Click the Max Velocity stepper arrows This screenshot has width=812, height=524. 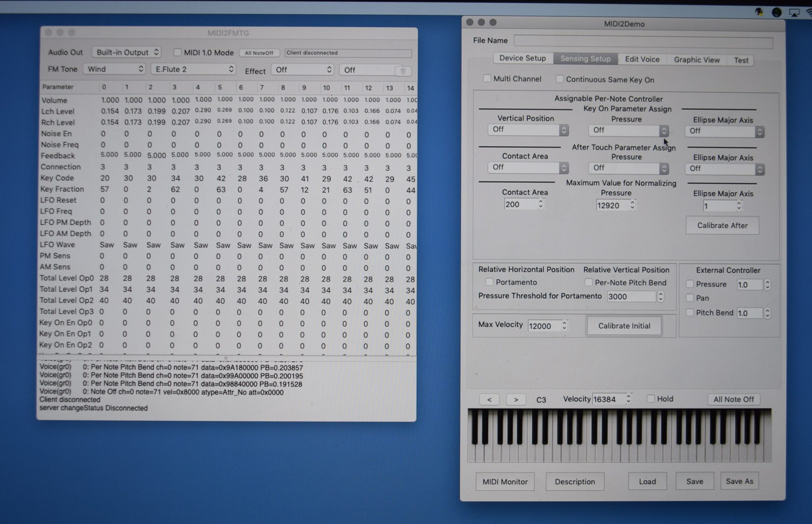pyautogui.click(x=564, y=326)
